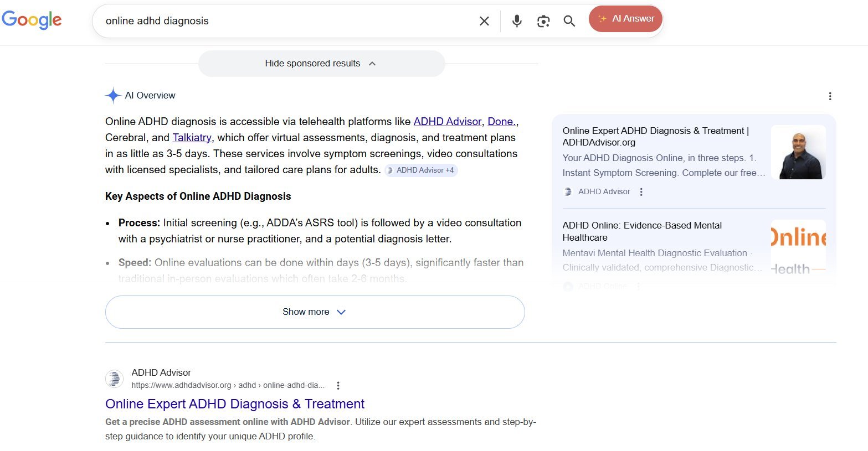Open the AI Overview options three-dot menu
This screenshot has height=451, width=868.
tap(830, 96)
